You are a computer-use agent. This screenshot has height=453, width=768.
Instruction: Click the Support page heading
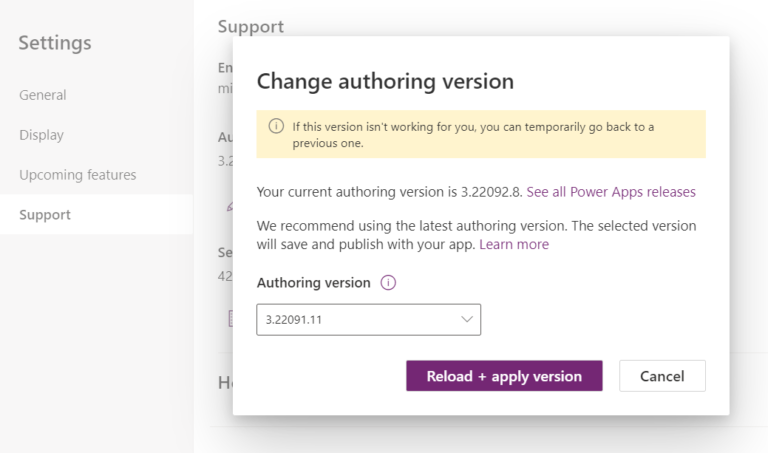(x=251, y=26)
